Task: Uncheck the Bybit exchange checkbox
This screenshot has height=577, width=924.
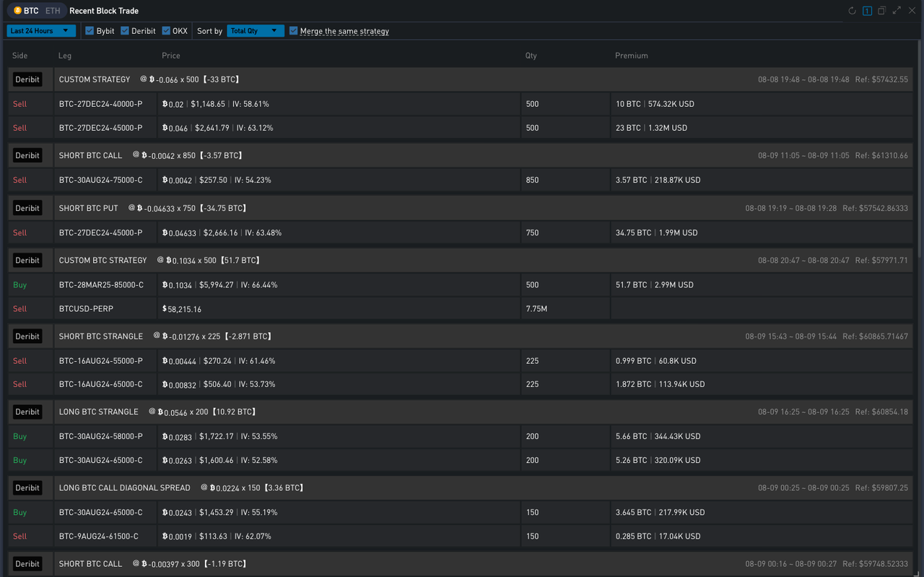Action: [x=90, y=31]
